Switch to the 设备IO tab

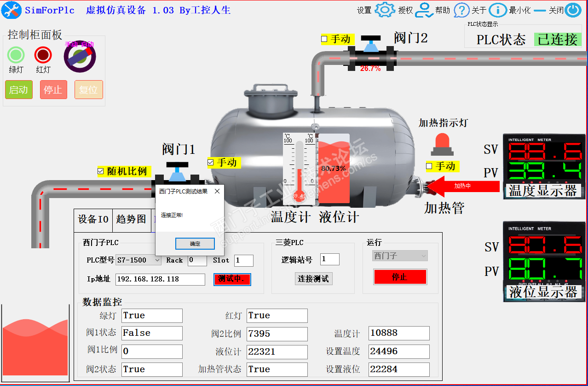93,220
